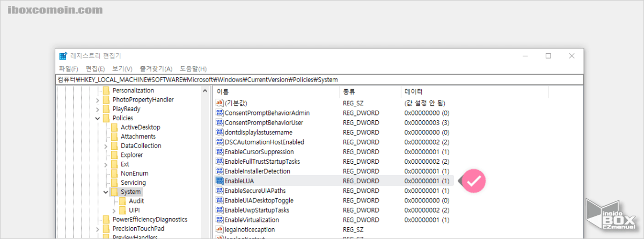Collapse the Policies tree node
The image size is (644, 239).
tap(97, 118)
